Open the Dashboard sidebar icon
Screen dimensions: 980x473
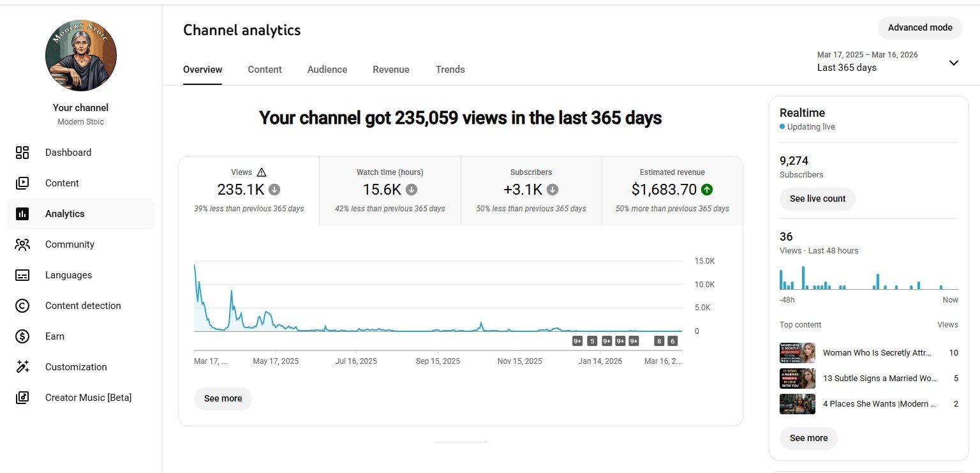[22, 153]
